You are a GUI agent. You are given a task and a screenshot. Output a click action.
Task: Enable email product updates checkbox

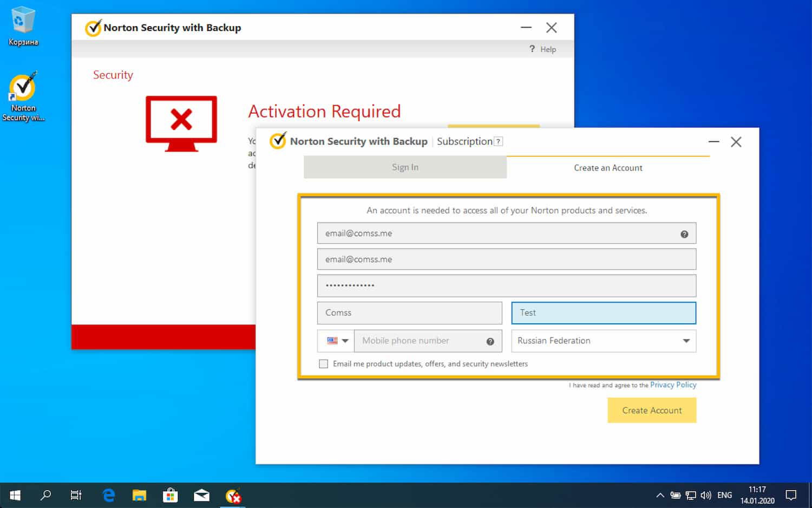click(324, 364)
